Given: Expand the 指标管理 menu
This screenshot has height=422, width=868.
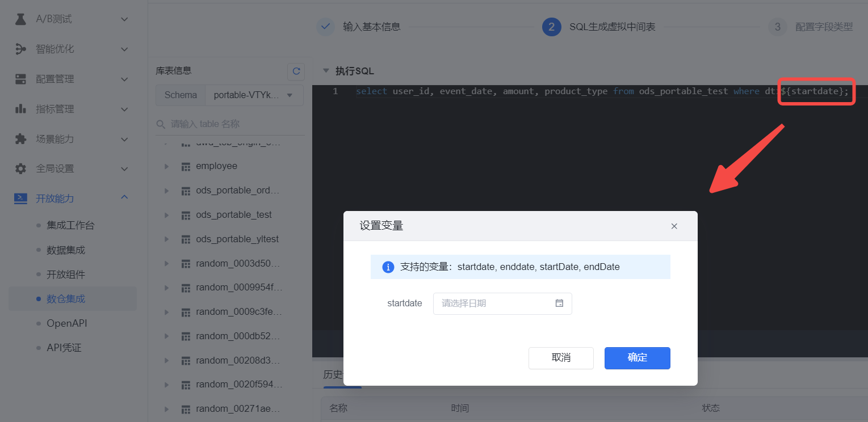Looking at the screenshot, I should [125, 109].
